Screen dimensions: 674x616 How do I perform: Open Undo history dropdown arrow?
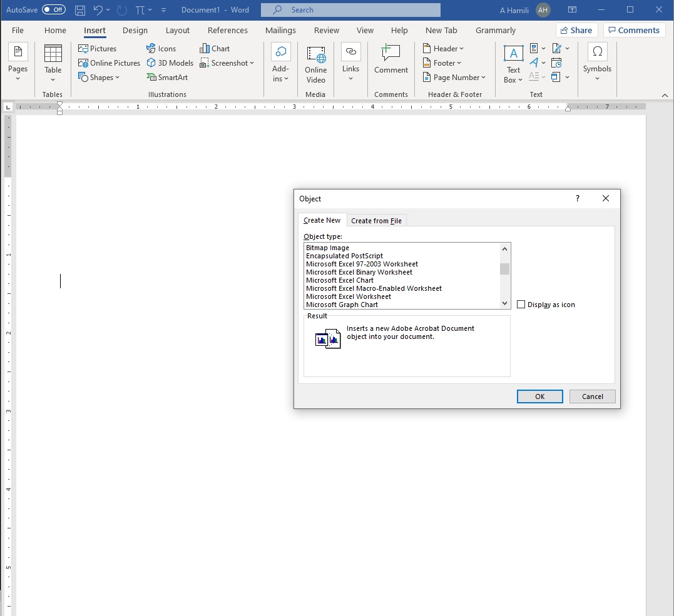[108, 10]
